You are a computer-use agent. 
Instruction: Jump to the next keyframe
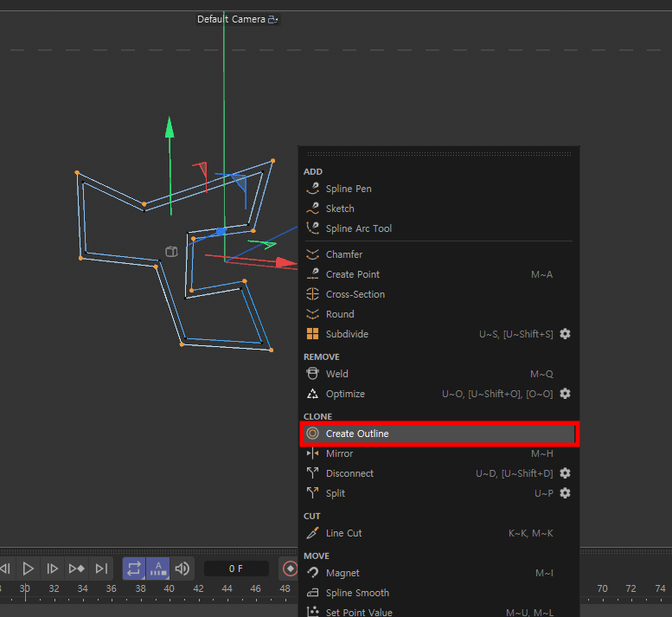[77, 569]
